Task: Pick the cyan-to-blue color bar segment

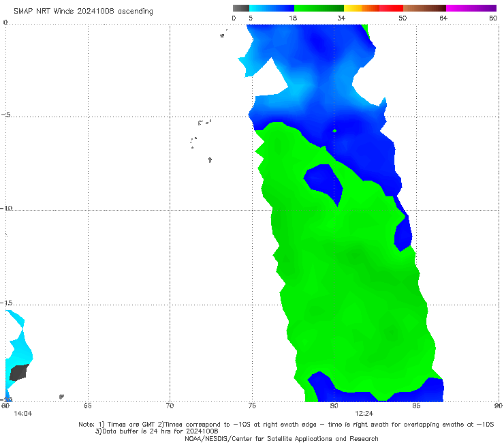Action: (x=272, y=8)
